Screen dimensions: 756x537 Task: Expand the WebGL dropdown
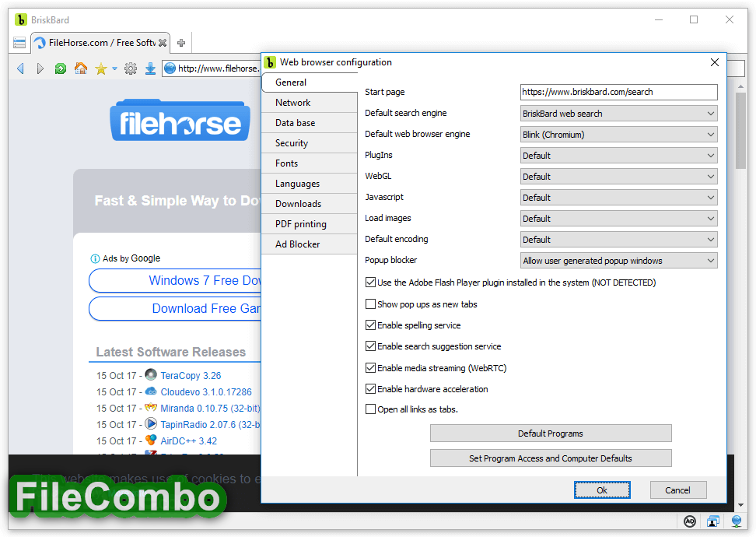(x=618, y=177)
